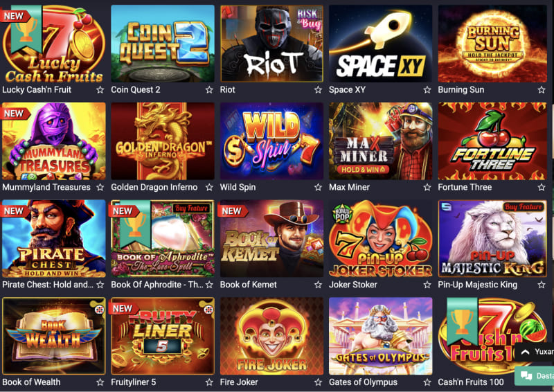This screenshot has width=554, height=392.
Task: Open the live chat support button
Action: pos(534,376)
